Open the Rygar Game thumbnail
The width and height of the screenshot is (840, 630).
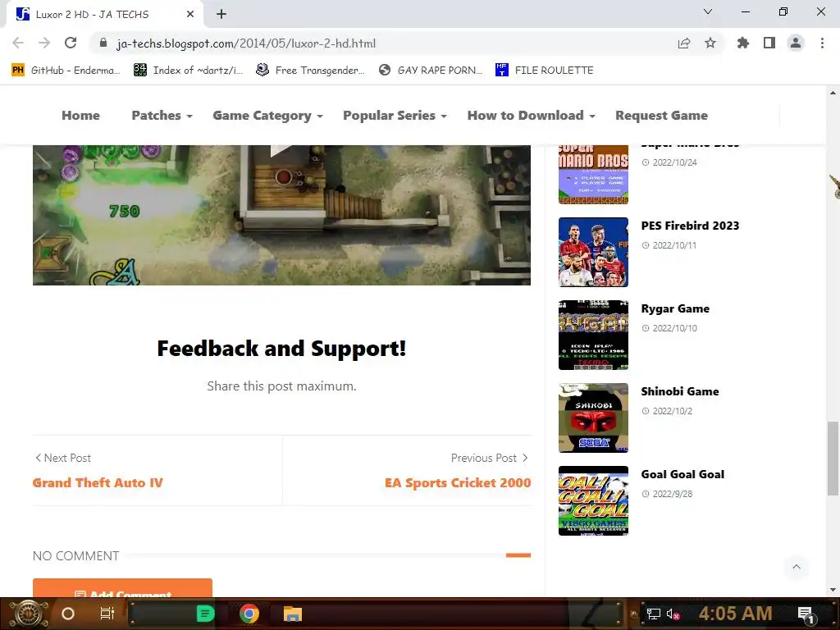coord(593,335)
